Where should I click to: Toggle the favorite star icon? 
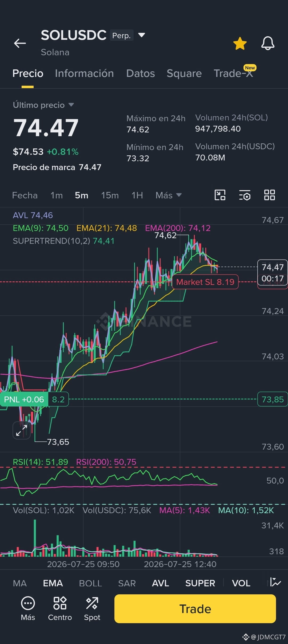240,43
